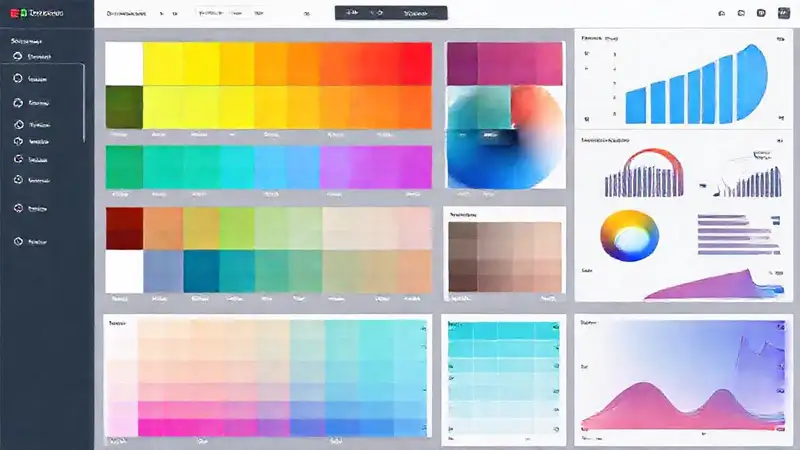The image size is (800, 450).
Task: Select the magenta swatch above the color wheel
Action: [x=477, y=63]
